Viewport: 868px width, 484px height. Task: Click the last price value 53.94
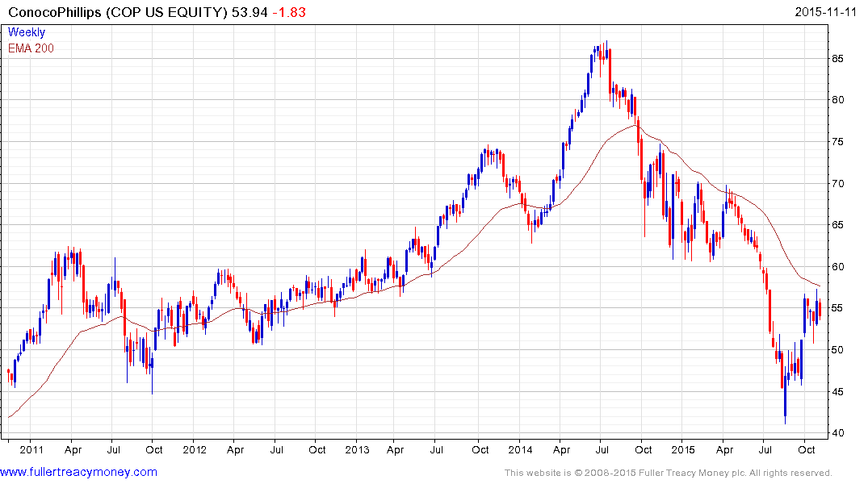tap(249, 12)
